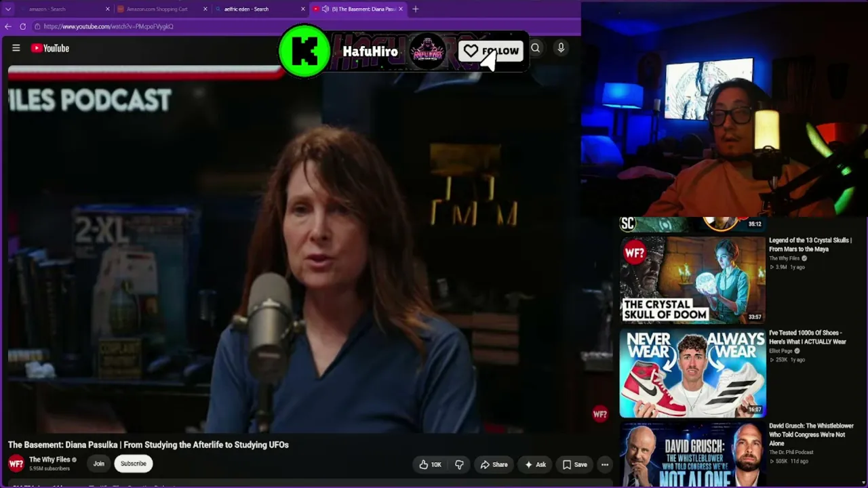Dislike the video with thumbs down
This screenshot has width=868, height=488.
coord(459,464)
